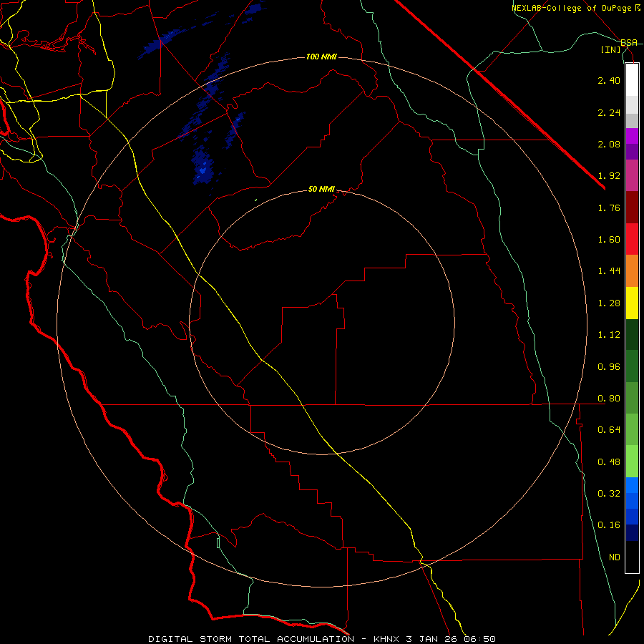644x644 pixels.
Task: Click the 0.32 legend value
Action: pos(609,494)
